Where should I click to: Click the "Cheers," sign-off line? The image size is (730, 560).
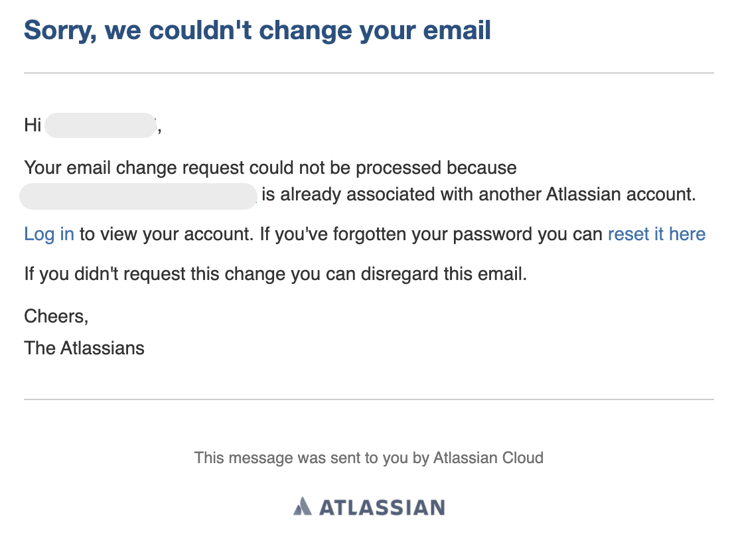tap(56, 316)
